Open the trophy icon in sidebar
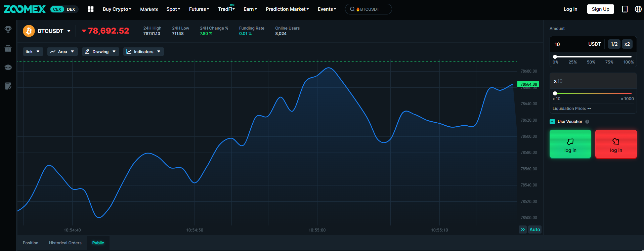This screenshot has height=251, width=644. pos(8,30)
